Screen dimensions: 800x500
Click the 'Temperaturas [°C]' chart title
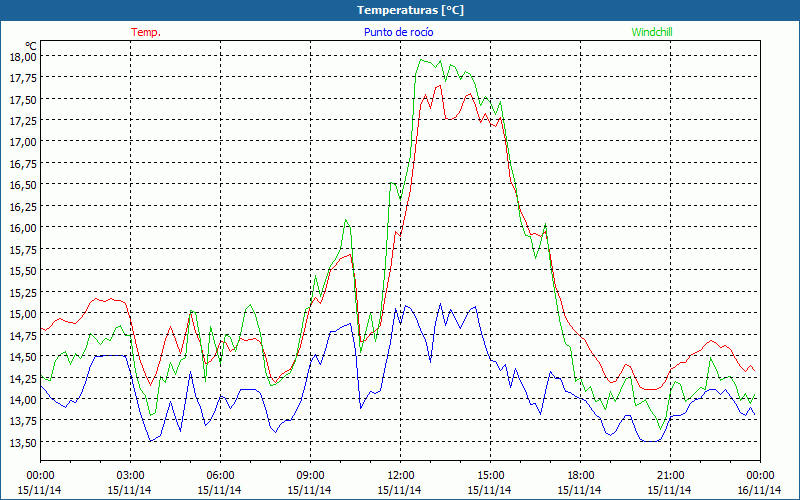click(410, 10)
